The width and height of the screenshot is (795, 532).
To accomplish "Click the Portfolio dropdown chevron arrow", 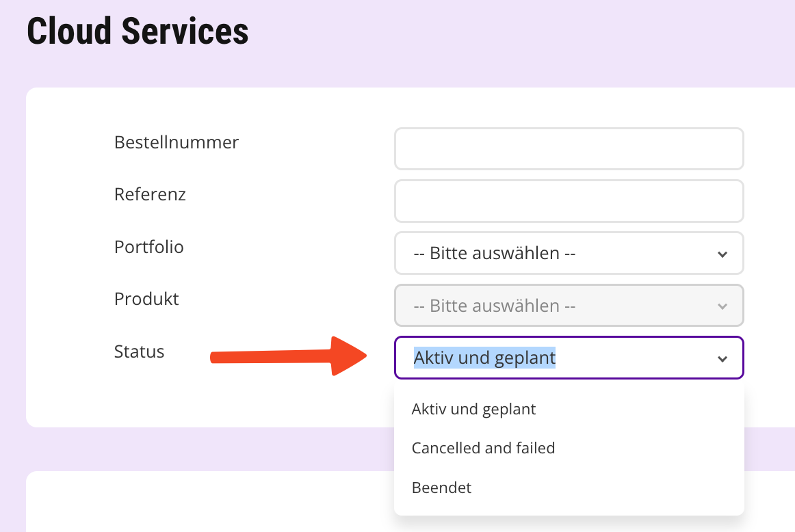I will [x=722, y=254].
